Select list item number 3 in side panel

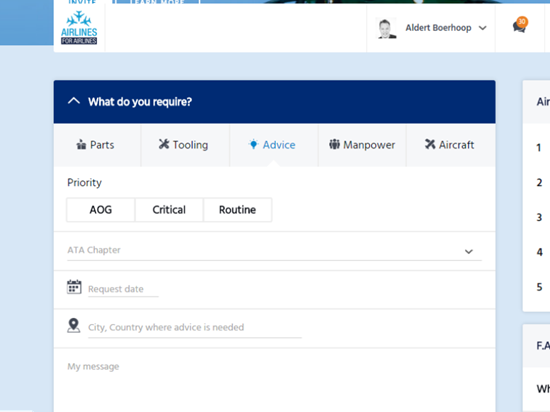coord(539,217)
